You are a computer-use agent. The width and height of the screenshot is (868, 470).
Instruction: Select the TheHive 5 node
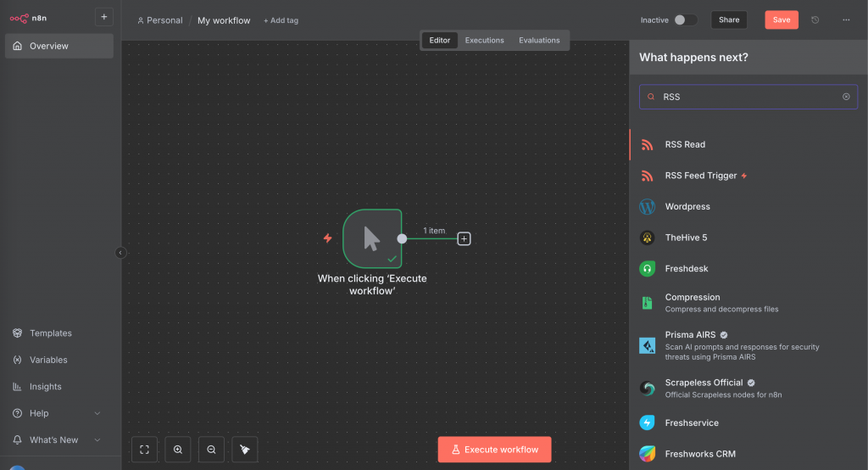click(748, 238)
